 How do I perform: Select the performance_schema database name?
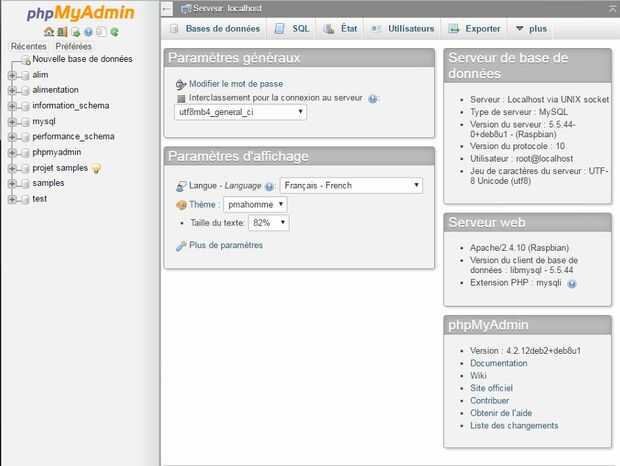[x=74, y=136]
